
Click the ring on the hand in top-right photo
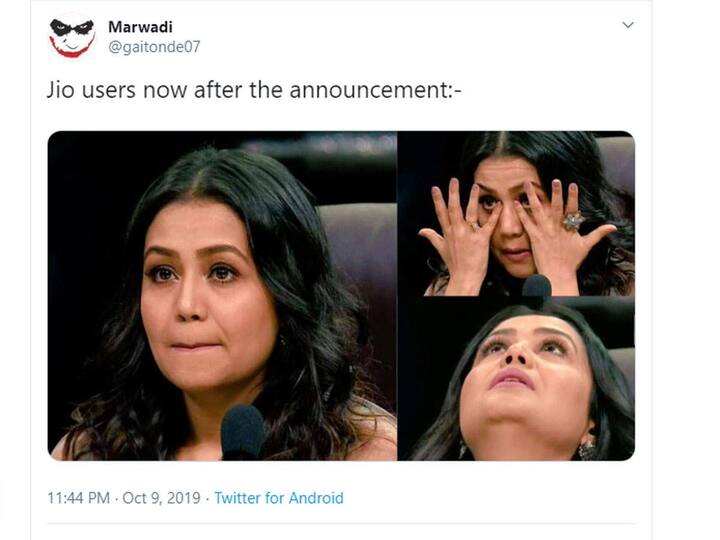point(575,219)
